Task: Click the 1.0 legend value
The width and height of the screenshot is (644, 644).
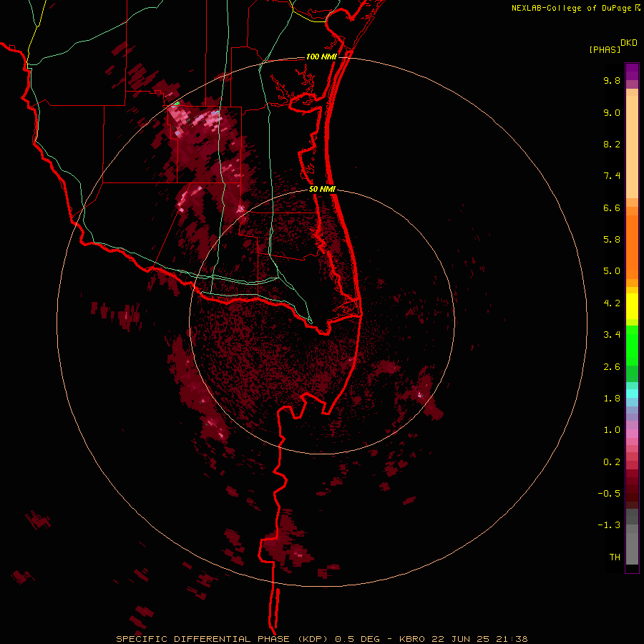Action: click(612, 430)
